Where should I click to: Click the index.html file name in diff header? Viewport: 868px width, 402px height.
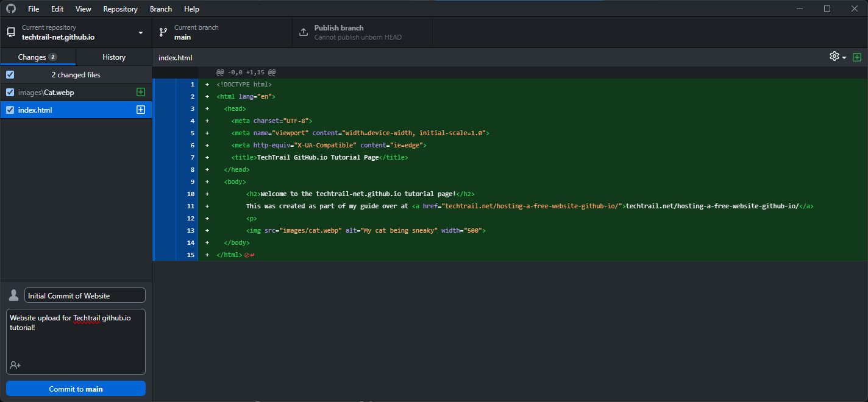click(175, 57)
